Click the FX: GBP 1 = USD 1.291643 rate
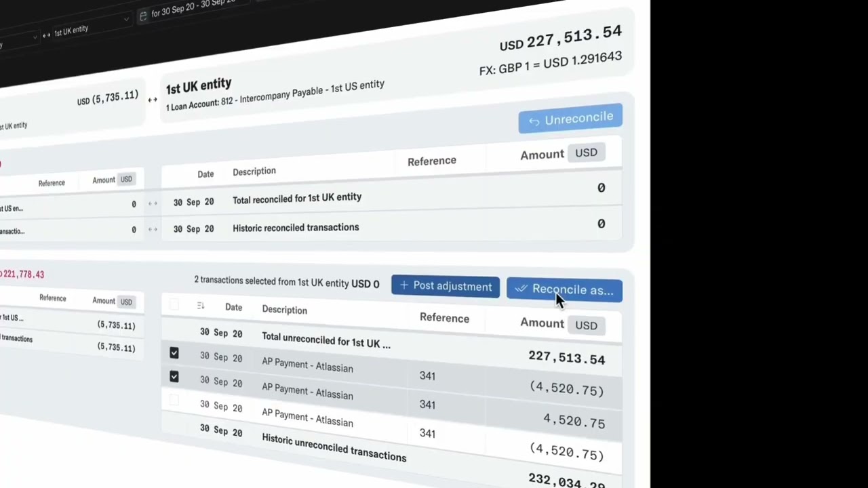Image resolution: width=868 pixels, height=488 pixels. [x=551, y=63]
